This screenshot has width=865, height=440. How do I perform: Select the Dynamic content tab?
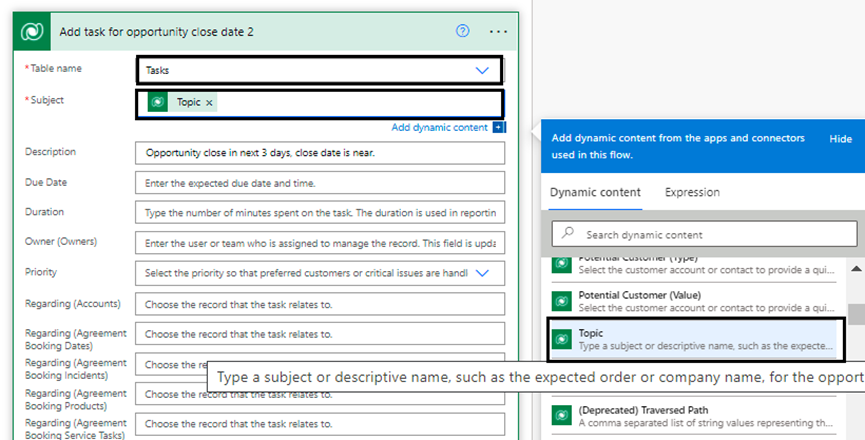pyautogui.click(x=598, y=192)
